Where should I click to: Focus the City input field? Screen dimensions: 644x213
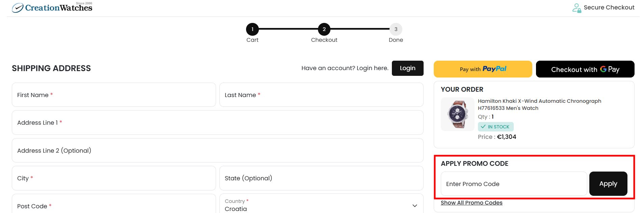coord(114,178)
